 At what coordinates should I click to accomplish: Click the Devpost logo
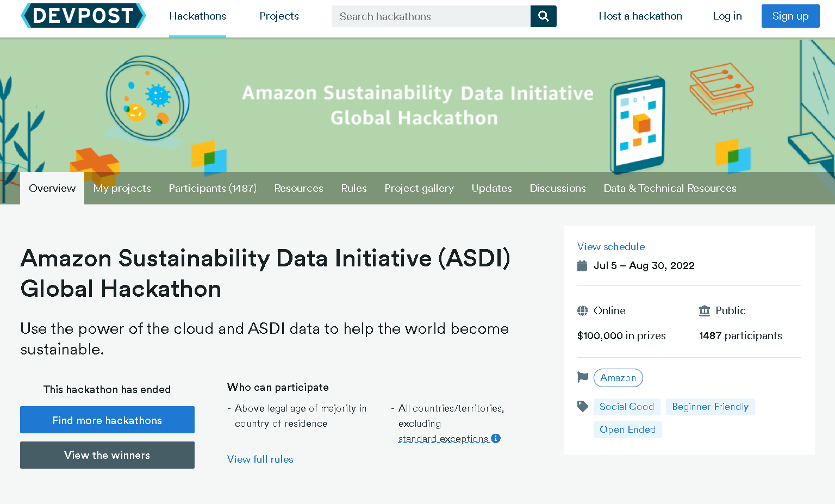point(83,16)
